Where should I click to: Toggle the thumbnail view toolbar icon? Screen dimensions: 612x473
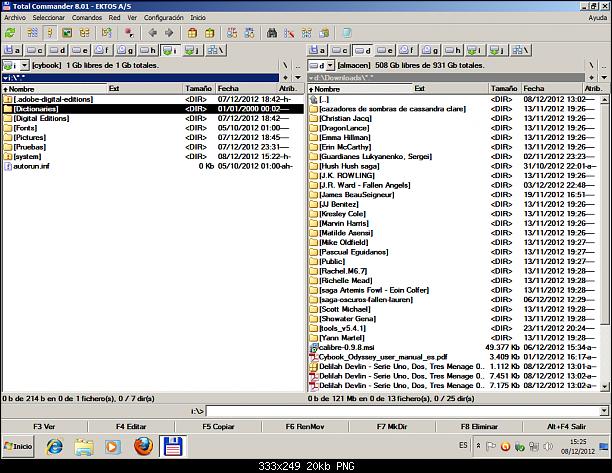67,33
